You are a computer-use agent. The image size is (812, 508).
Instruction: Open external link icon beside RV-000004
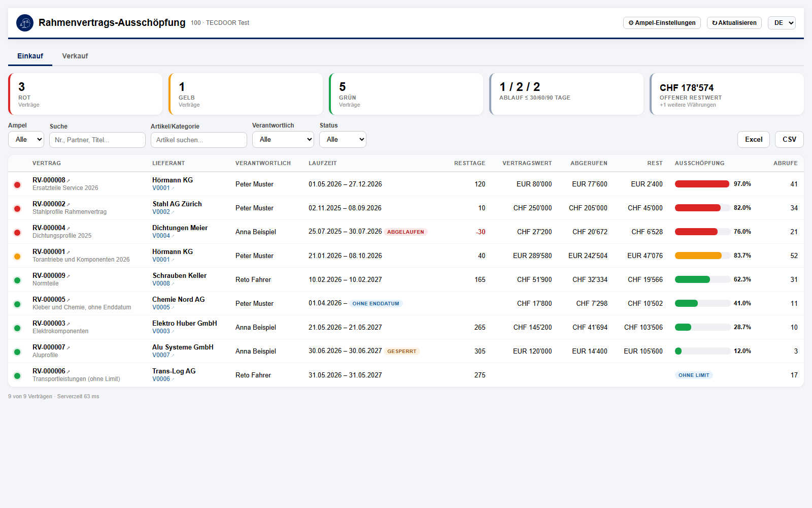coord(69,228)
